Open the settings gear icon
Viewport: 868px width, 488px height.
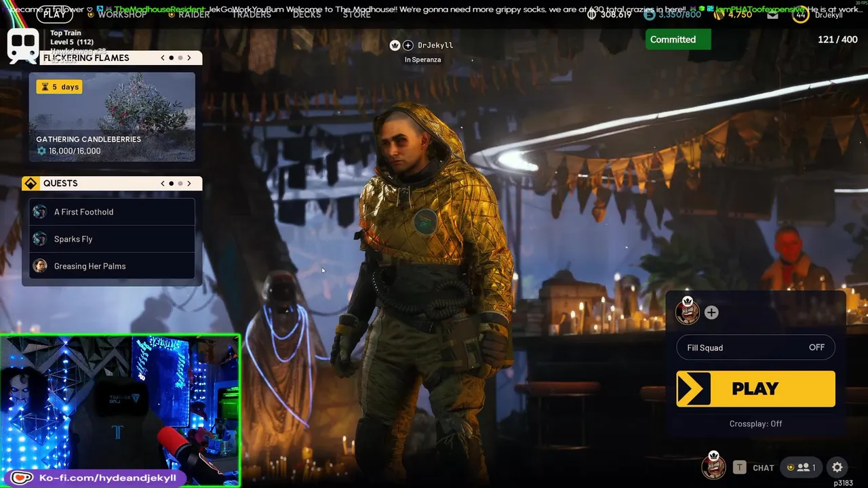pos(837,467)
